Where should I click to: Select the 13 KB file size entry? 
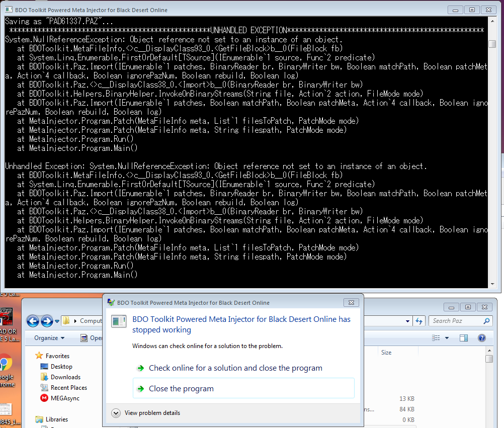pos(406,399)
